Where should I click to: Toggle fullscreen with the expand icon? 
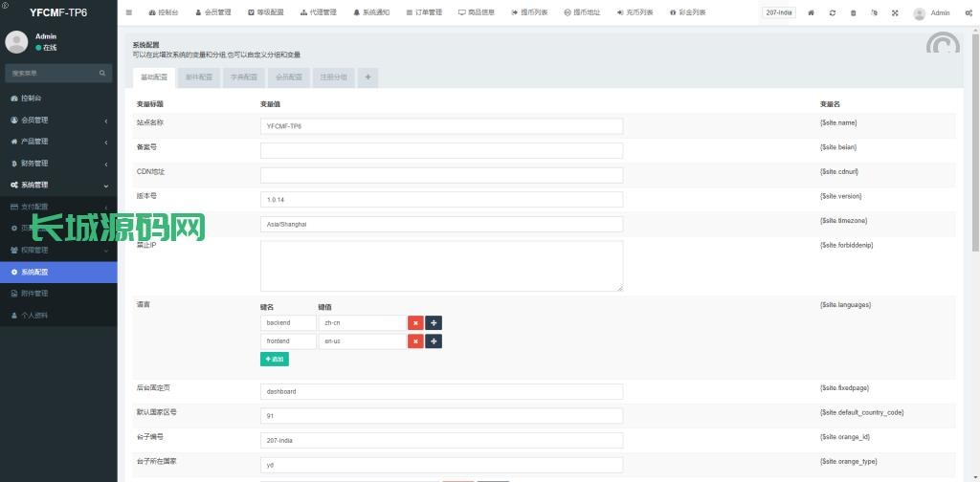click(x=895, y=13)
